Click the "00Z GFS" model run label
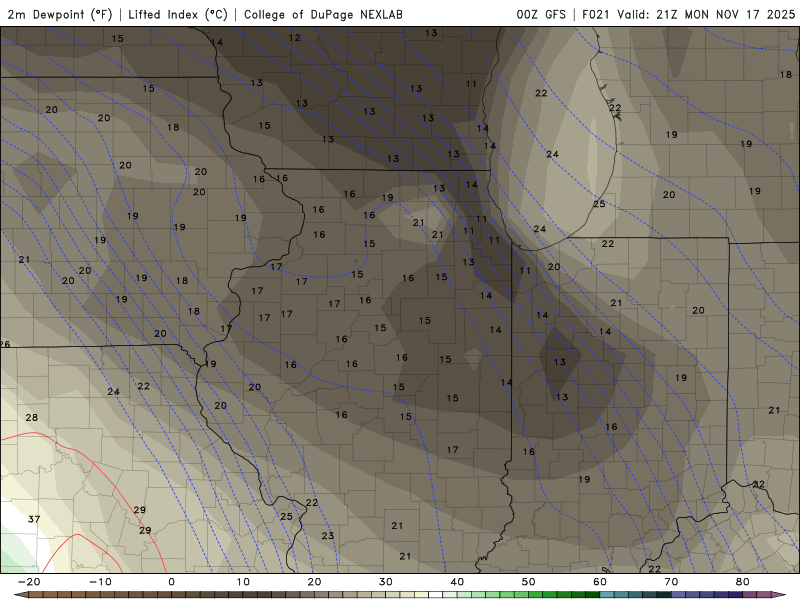The image size is (800, 600). (541, 14)
